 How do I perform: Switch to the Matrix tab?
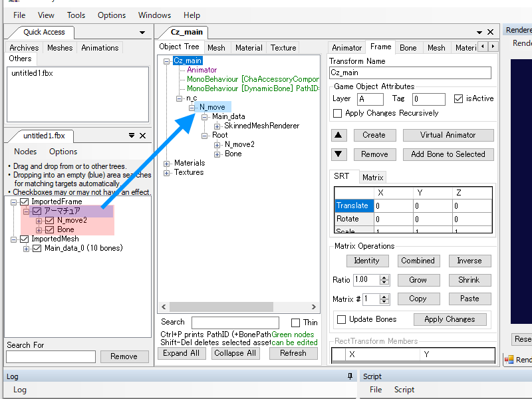[x=372, y=178]
